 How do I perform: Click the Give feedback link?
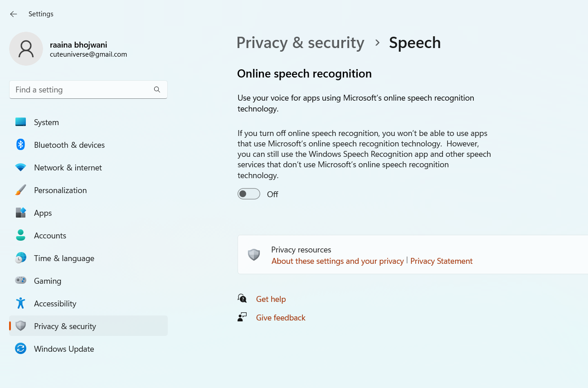click(281, 318)
